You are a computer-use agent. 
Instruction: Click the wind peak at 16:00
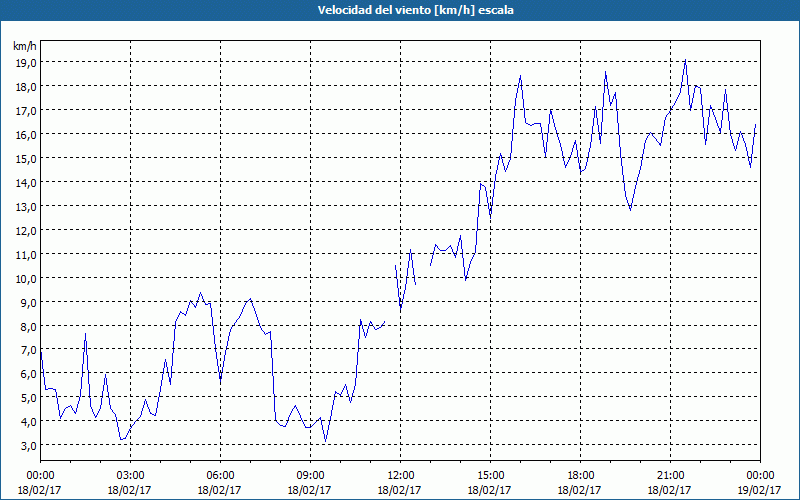pos(520,76)
